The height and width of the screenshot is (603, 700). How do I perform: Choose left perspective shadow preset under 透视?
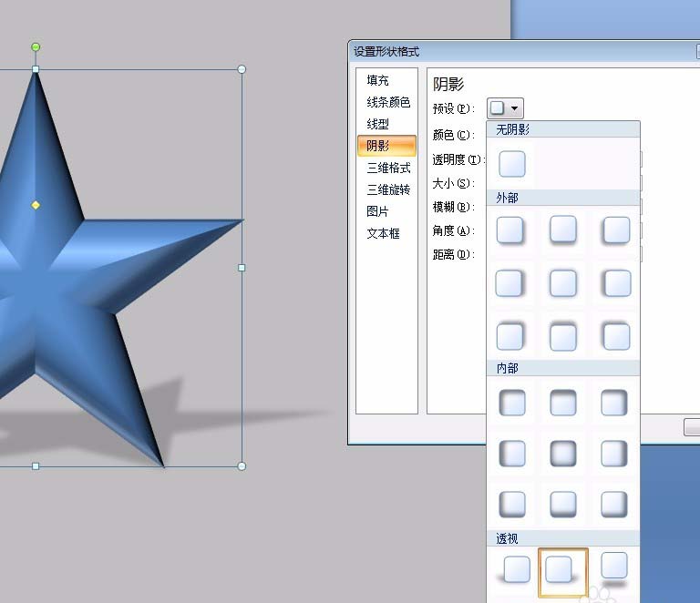[514, 570]
